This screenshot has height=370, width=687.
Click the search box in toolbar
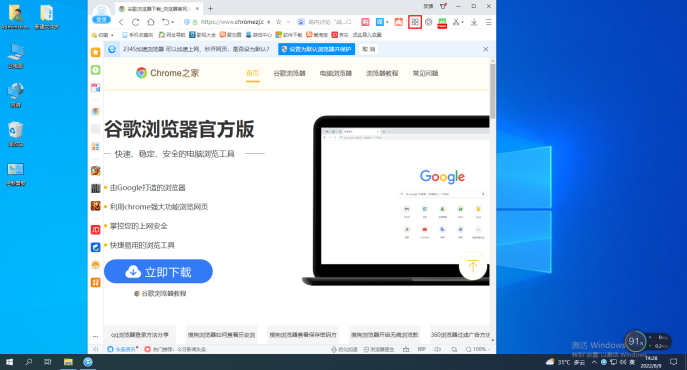(x=326, y=22)
